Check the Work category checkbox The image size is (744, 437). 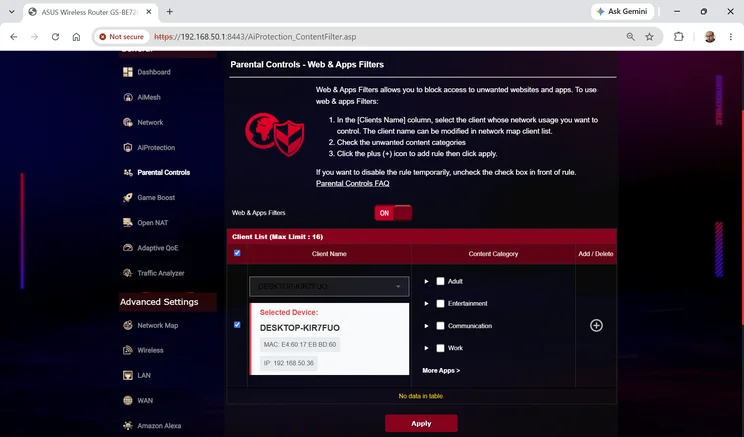[440, 348]
